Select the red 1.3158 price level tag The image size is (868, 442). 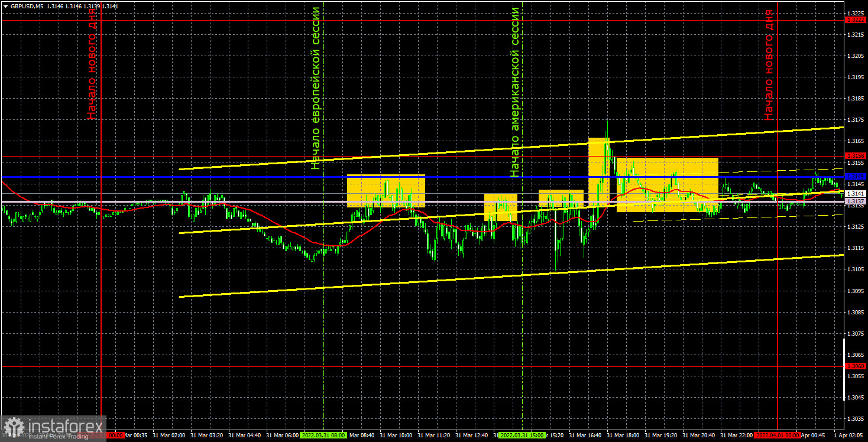coord(856,156)
